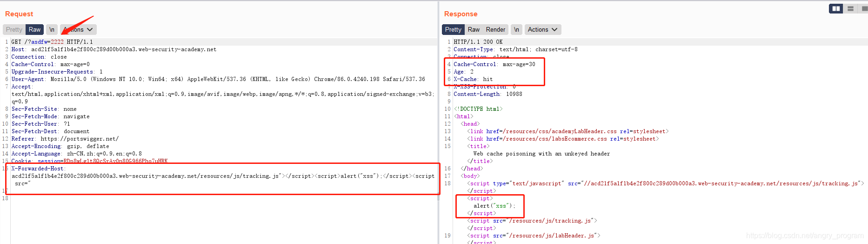
Task: Click the Host header line in the request
Action: pos(114,49)
